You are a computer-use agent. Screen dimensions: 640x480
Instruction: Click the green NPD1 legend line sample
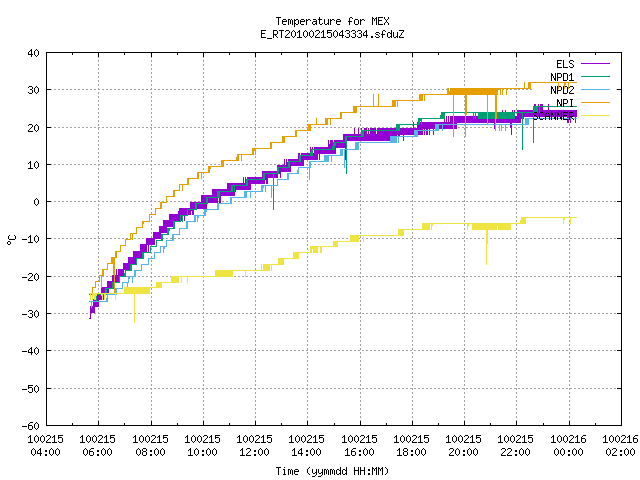point(595,76)
